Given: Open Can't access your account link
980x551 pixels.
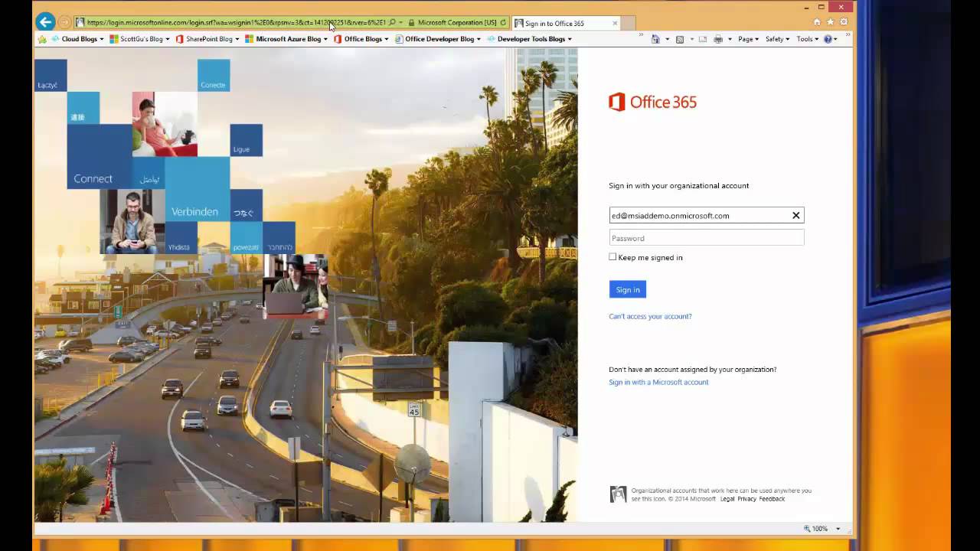Looking at the screenshot, I should 650,316.
